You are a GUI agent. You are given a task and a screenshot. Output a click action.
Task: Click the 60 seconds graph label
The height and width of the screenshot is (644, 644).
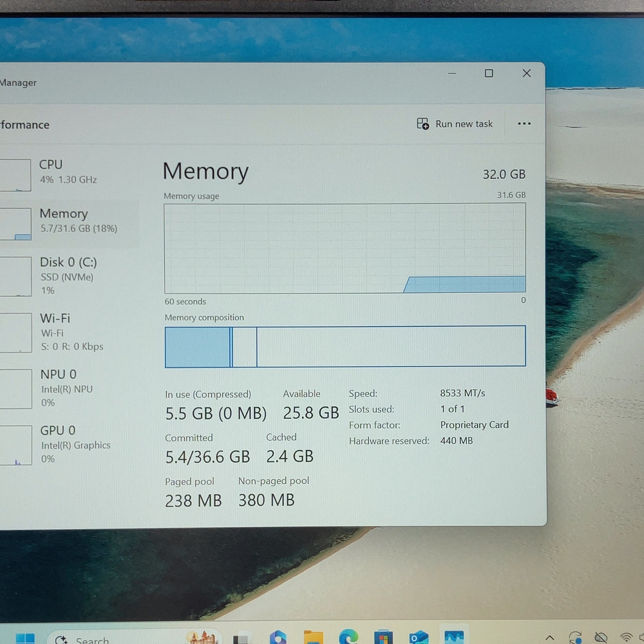(185, 302)
